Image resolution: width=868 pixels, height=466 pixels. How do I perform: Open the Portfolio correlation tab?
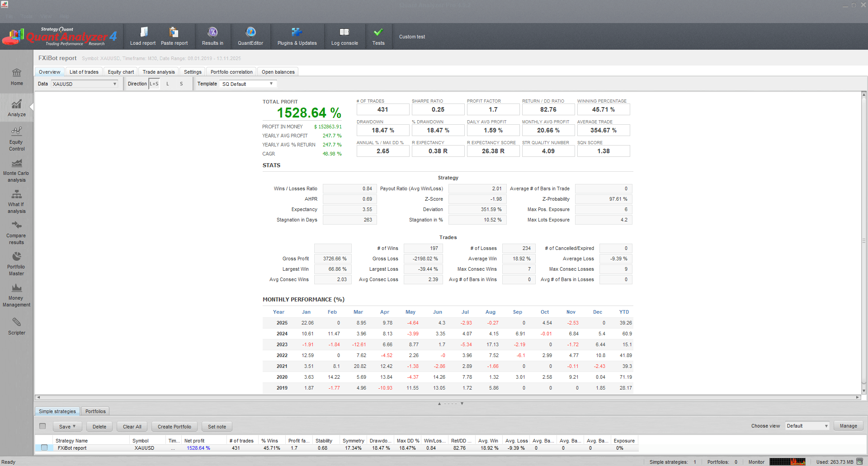[231, 72]
